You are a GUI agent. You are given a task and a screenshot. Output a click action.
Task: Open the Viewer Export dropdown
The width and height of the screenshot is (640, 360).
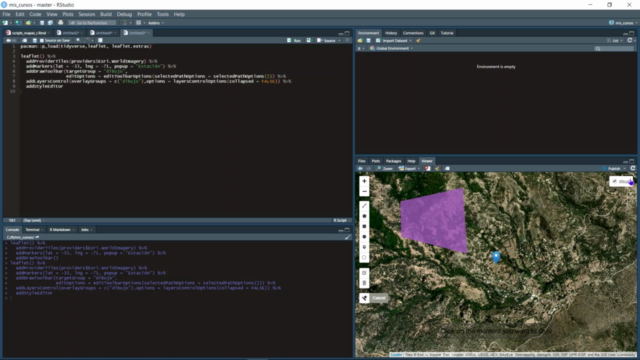pyautogui.click(x=409, y=168)
